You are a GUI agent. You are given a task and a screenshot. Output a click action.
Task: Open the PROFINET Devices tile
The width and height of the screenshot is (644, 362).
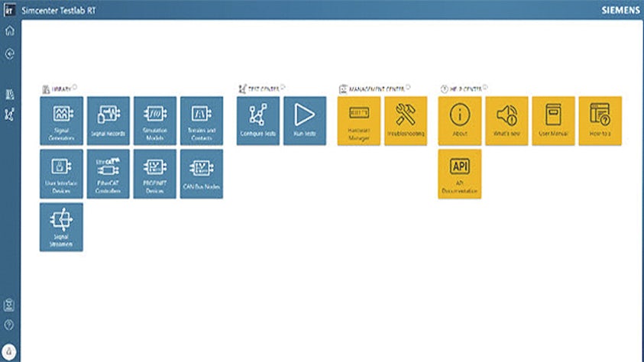(x=155, y=173)
